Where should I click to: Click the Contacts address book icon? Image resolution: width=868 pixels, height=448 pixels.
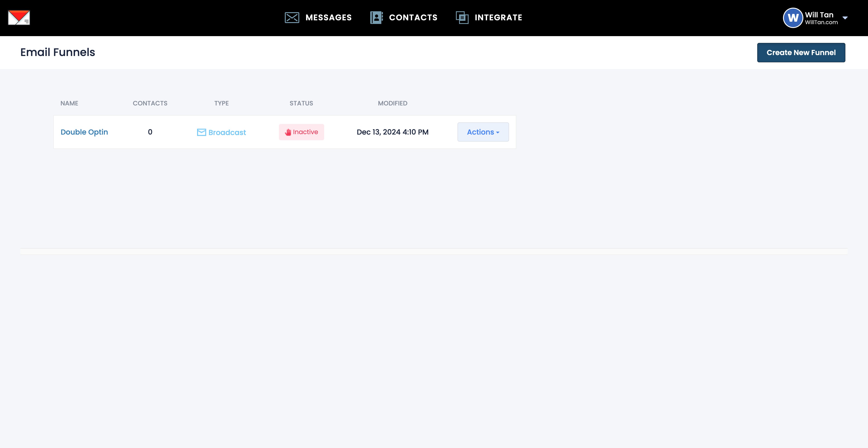[x=376, y=18]
